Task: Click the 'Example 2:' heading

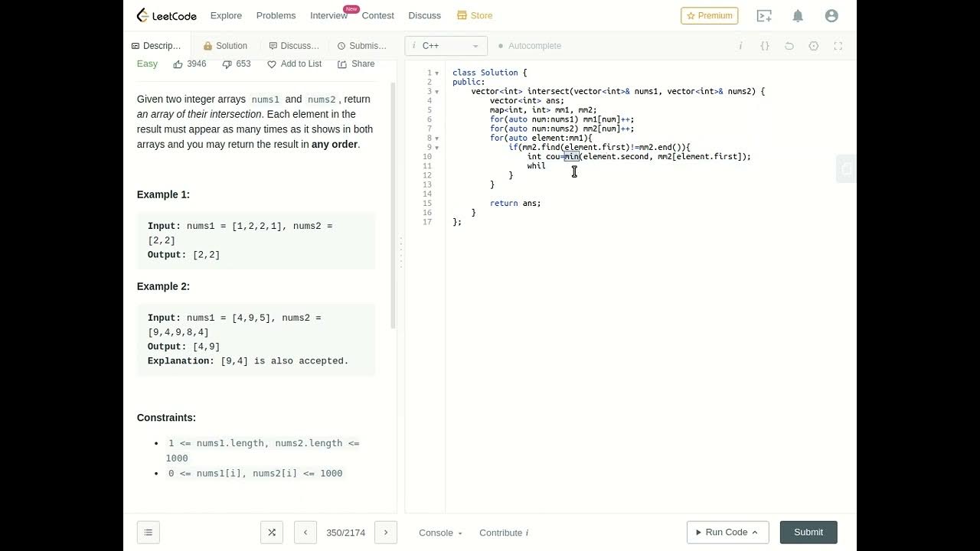Action: click(x=163, y=286)
